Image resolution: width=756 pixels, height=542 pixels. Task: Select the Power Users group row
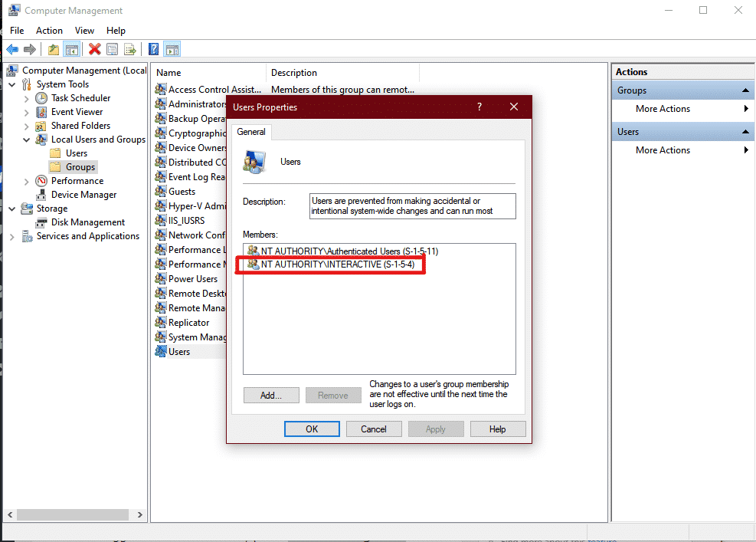[x=193, y=279]
